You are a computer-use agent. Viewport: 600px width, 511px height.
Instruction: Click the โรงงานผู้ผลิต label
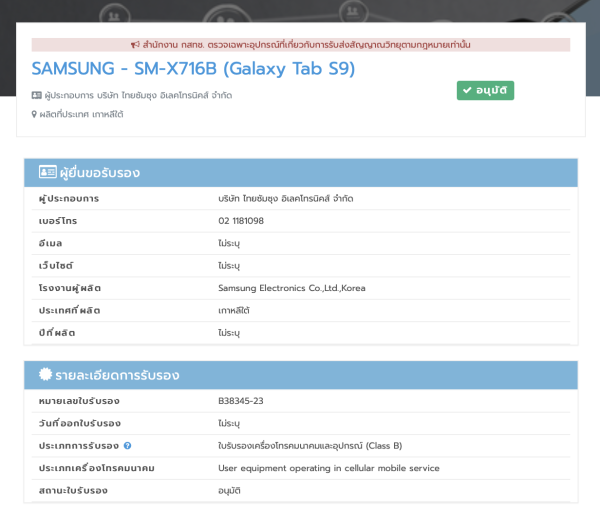70,288
